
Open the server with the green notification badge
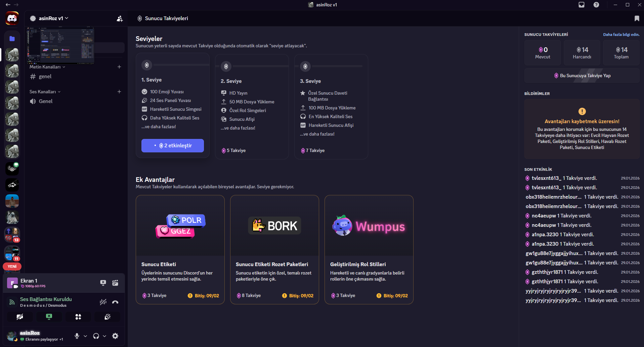coord(12,169)
